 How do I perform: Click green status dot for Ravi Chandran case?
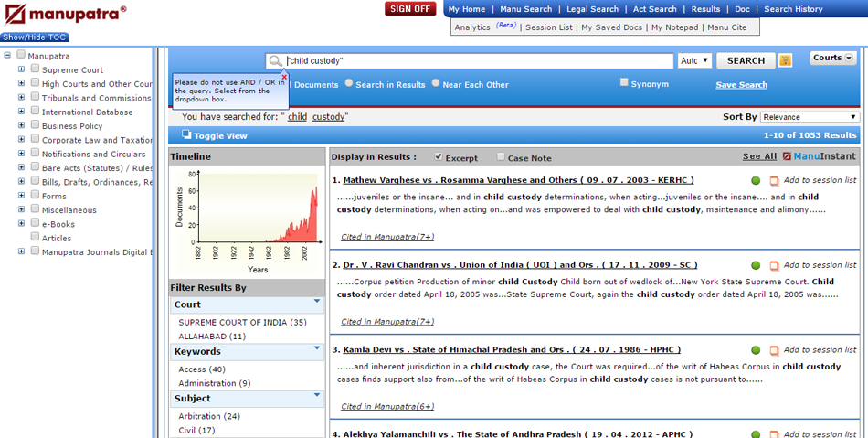click(x=756, y=265)
